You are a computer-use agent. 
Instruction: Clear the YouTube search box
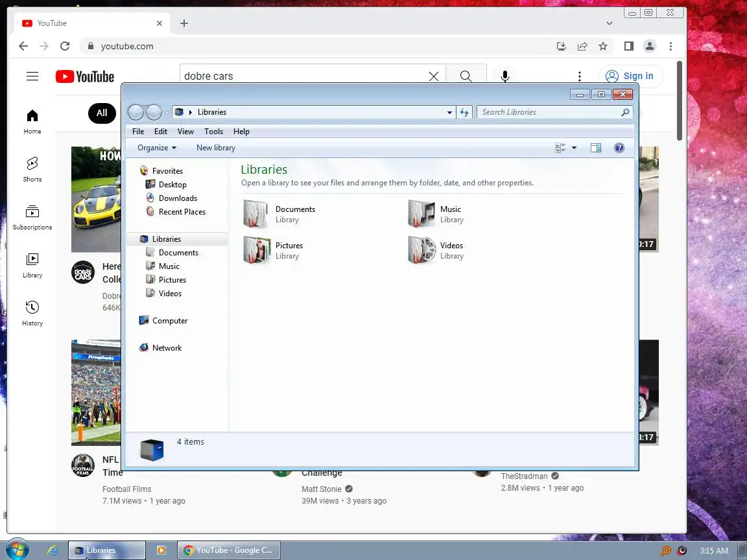tap(434, 76)
